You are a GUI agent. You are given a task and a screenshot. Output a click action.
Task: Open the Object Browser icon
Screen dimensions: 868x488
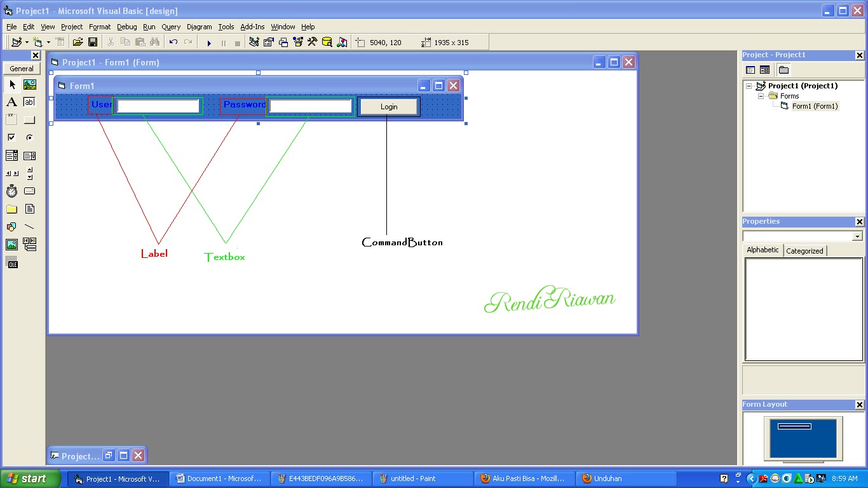point(299,42)
